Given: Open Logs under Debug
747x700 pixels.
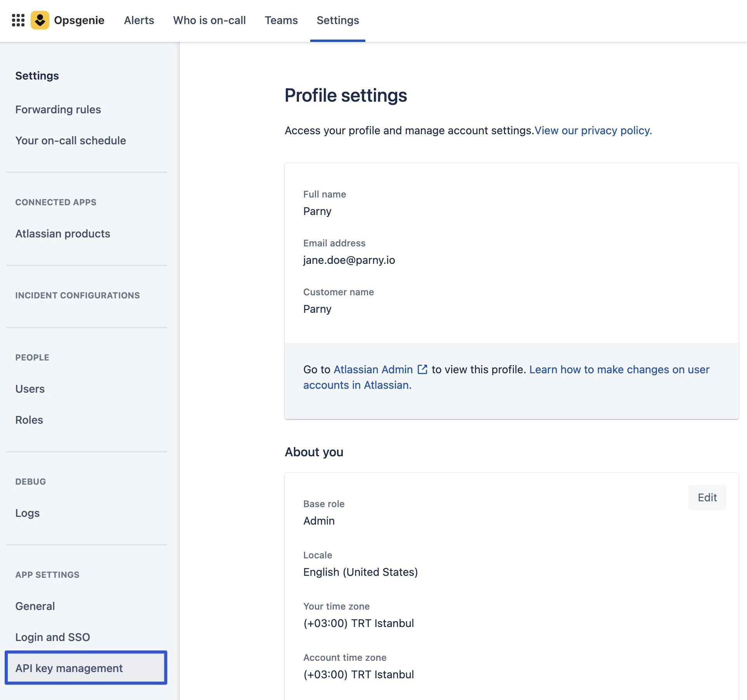Looking at the screenshot, I should (27, 513).
